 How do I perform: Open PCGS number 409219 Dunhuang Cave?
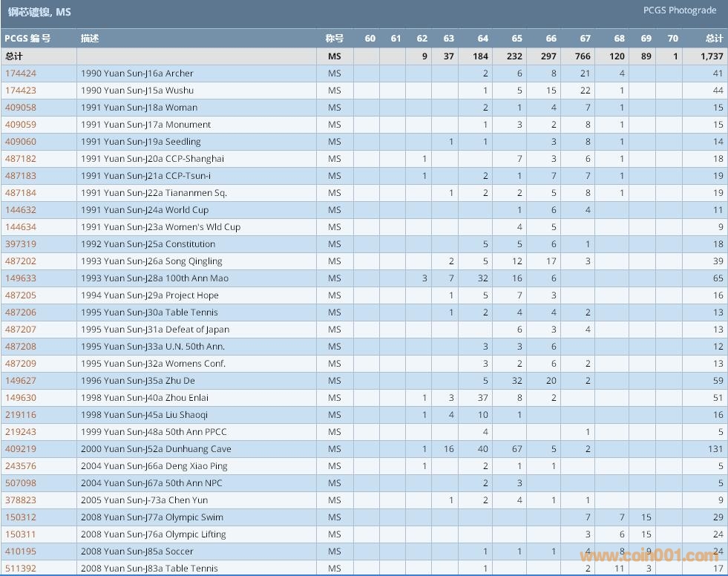(21, 449)
